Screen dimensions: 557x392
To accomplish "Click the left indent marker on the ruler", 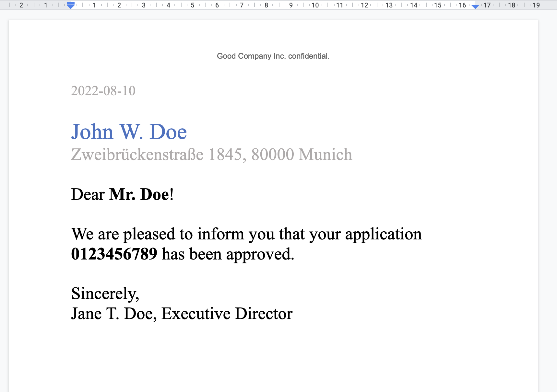I will (x=71, y=6).
